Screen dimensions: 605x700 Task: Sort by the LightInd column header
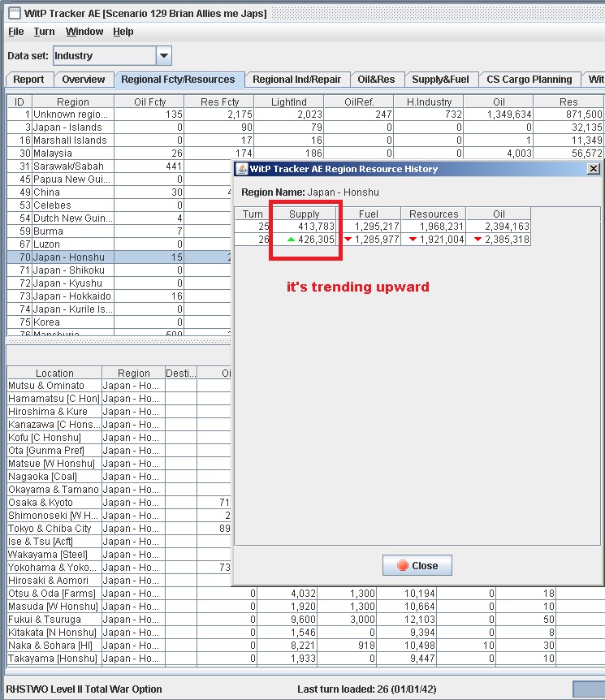[289, 102]
